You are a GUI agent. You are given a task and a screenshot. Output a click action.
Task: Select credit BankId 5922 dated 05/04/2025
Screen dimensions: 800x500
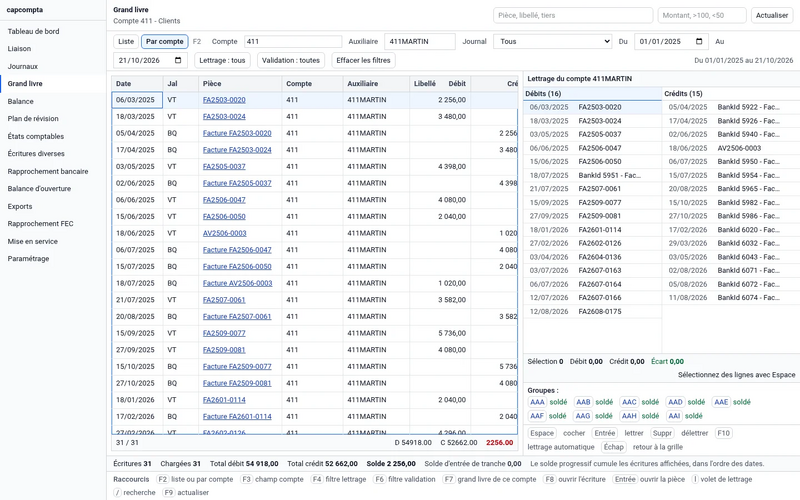pyautogui.click(x=731, y=107)
